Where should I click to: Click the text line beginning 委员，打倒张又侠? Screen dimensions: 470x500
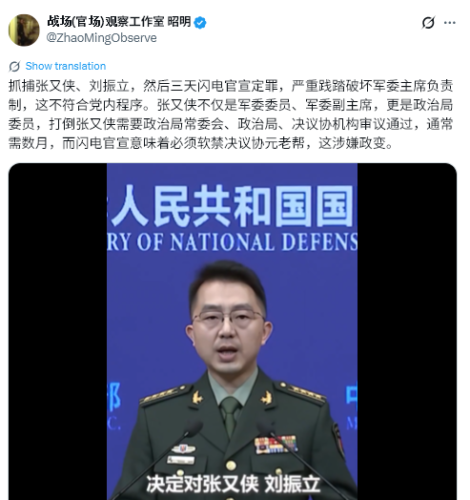point(231,124)
